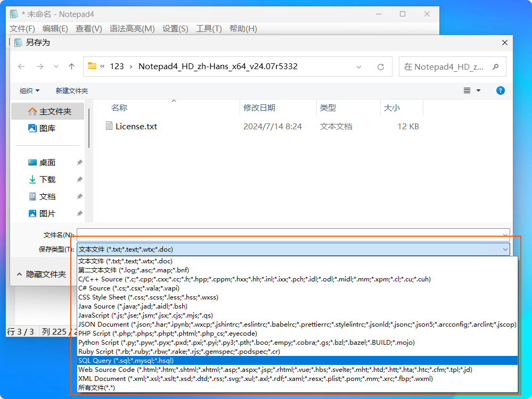Open 语法高亮(M) menu in Notepad4
532x399 pixels.
[x=132, y=29]
